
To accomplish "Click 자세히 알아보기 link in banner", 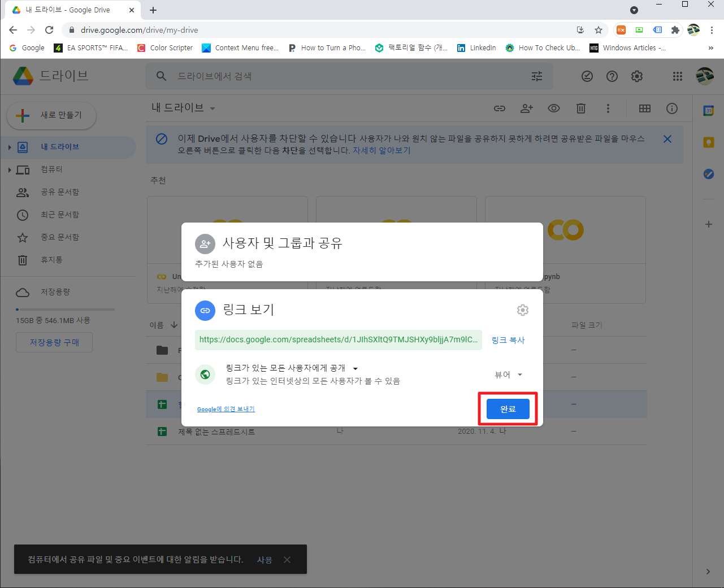I will coord(381,151).
